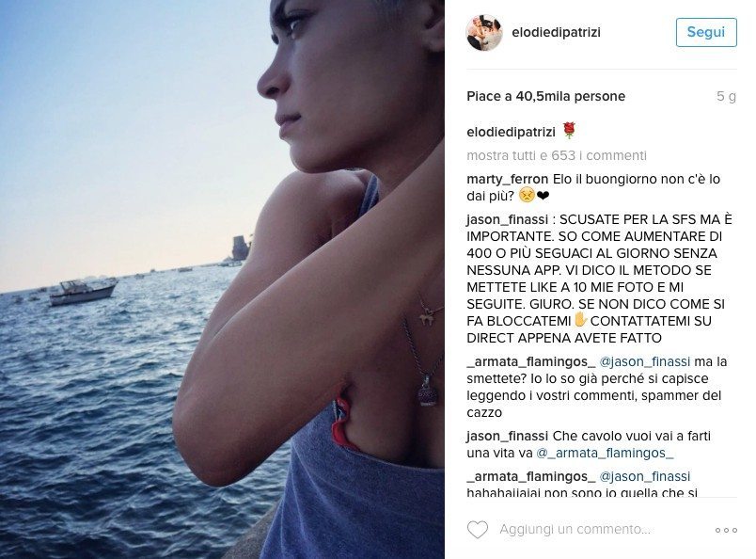Open the elodiedipatrizi profile picture
Viewport: 756px width, 559px height.
(x=484, y=32)
